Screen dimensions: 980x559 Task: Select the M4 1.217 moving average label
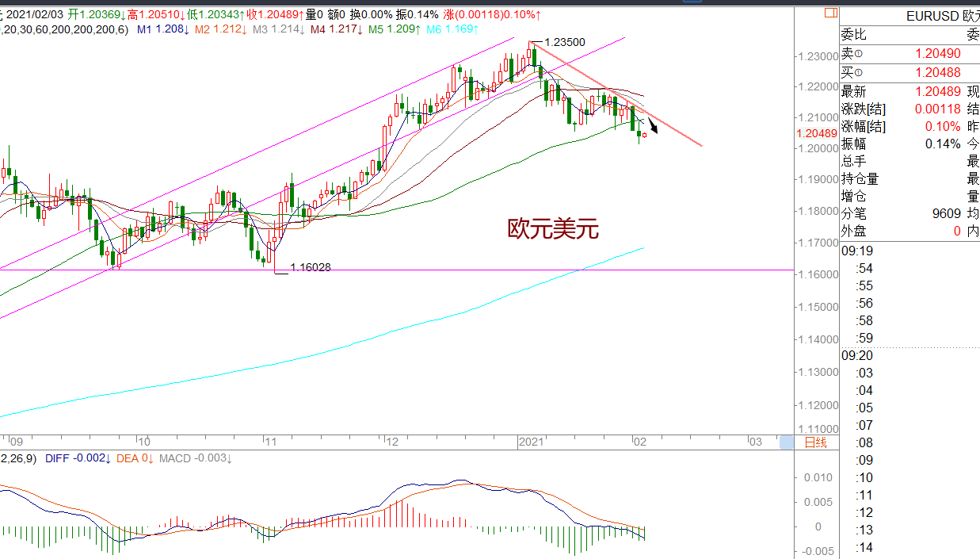coord(337,29)
